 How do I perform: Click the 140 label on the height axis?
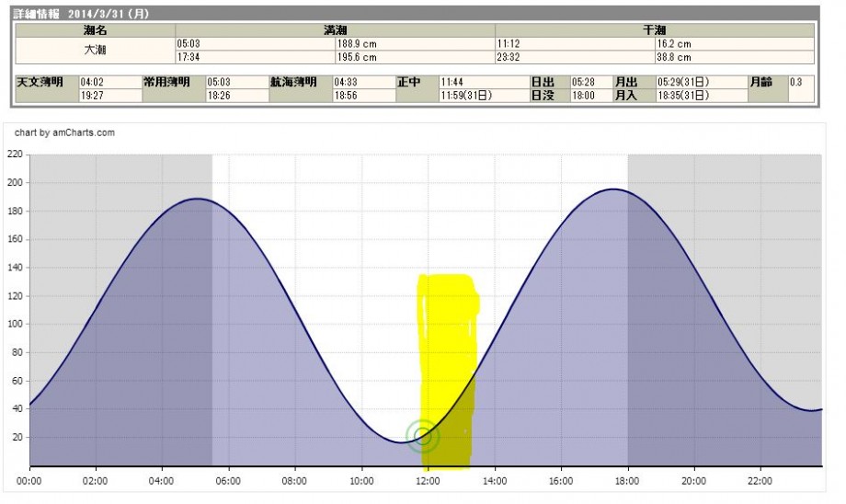click(15, 267)
